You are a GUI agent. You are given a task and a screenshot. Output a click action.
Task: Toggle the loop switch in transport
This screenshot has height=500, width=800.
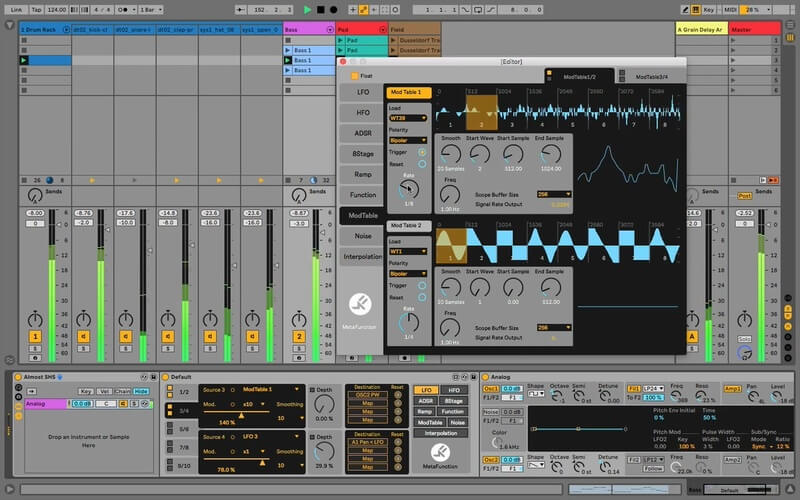click(x=478, y=9)
